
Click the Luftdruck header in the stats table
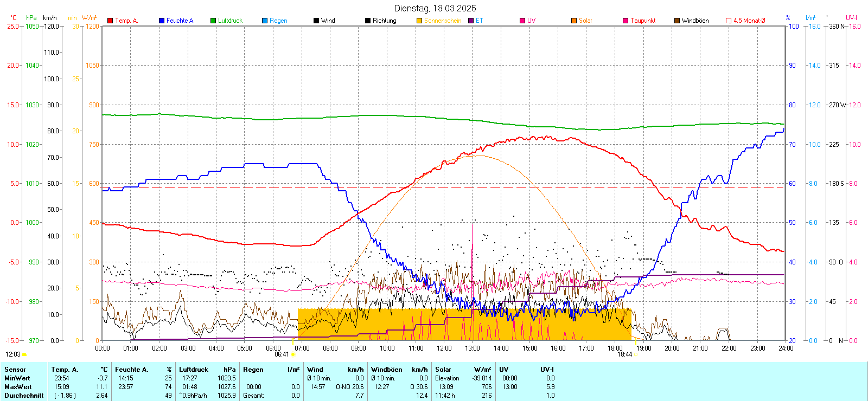coord(194,370)
